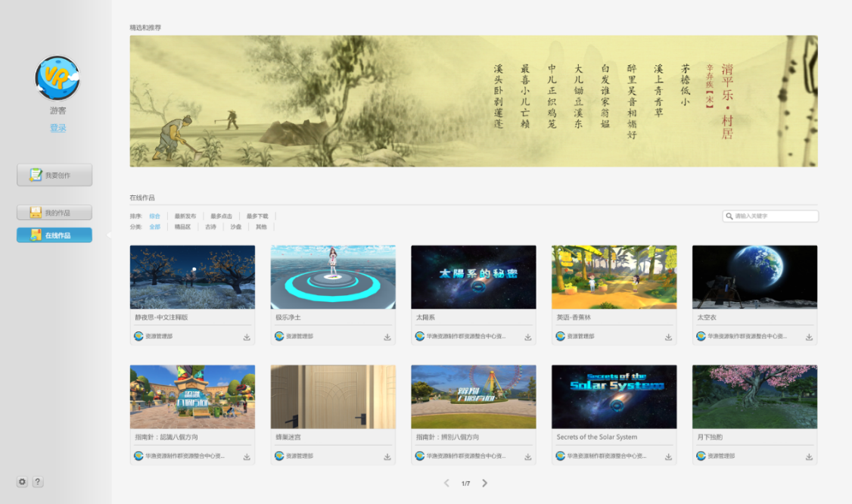Go to the previous page arrow
852x504 pixels.
coord(446,483)
